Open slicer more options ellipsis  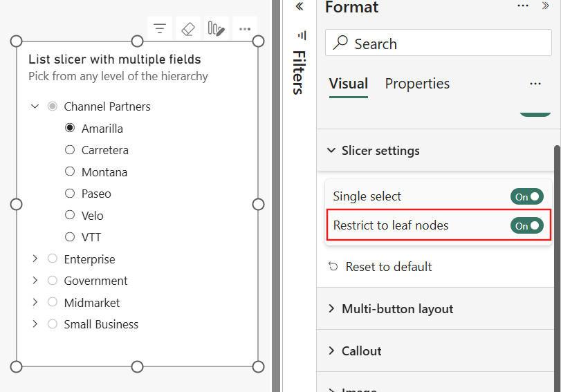245,28
